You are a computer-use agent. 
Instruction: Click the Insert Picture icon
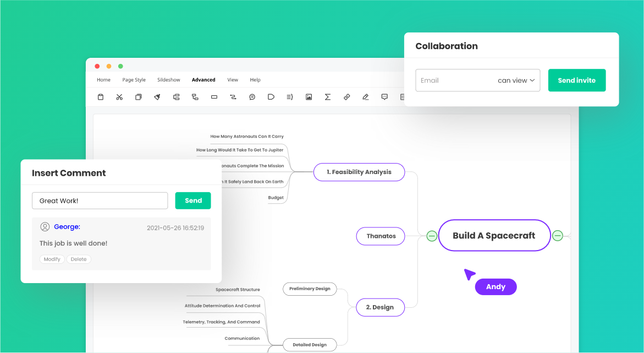coord(309,97)
